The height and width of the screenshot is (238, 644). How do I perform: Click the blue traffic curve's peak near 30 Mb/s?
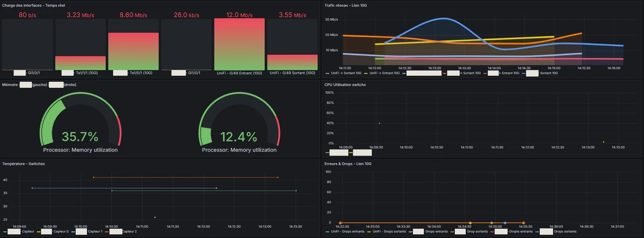click(443, 18)
